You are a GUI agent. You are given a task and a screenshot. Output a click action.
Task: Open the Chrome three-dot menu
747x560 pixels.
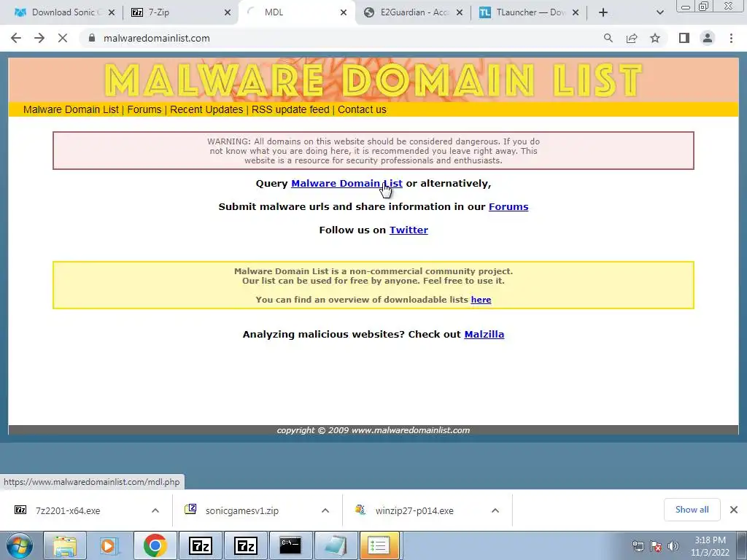coord(731,38)
